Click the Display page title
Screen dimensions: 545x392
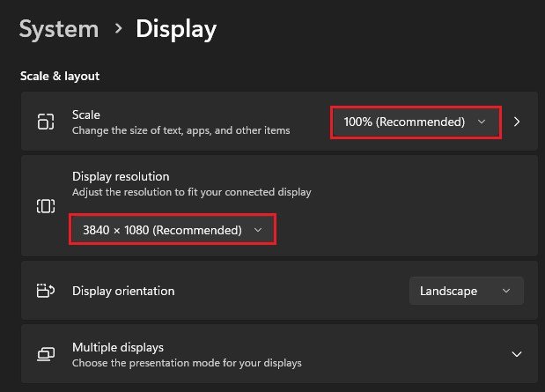coord(176,29)
